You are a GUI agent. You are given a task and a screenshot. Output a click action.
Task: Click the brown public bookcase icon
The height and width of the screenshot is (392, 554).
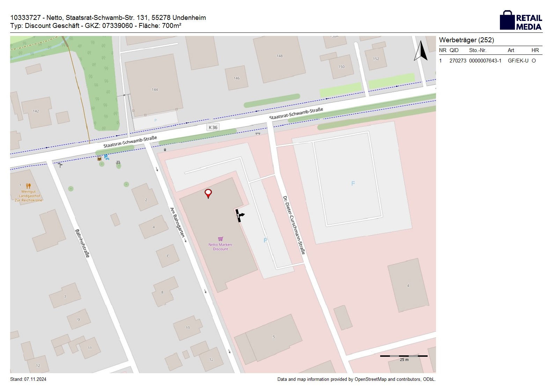point(99,158)
